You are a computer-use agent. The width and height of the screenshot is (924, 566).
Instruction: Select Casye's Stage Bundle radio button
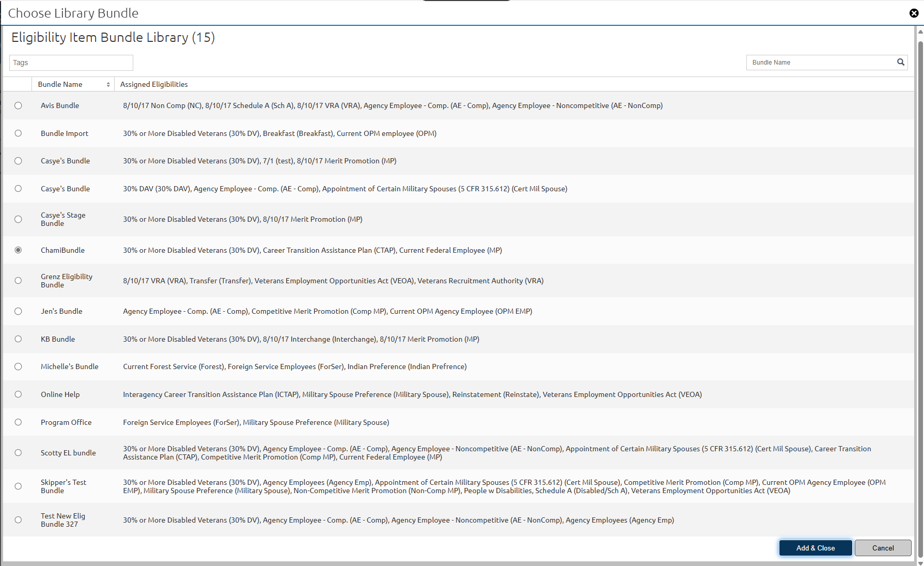click(x=18, y=219)
